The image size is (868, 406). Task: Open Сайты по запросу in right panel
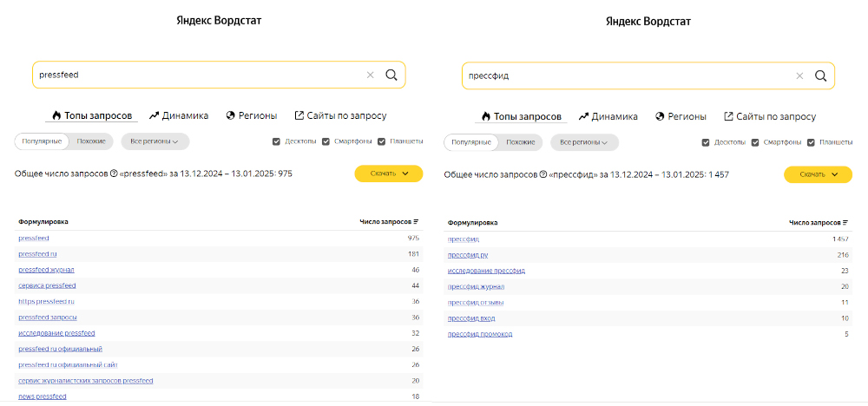[x=770, y=117]
